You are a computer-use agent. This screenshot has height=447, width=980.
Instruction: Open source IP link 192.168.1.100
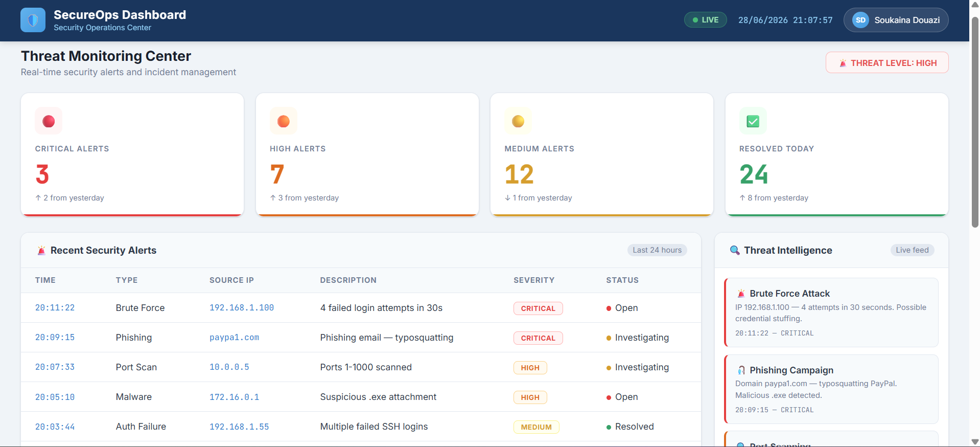click(x=242, y=308)
